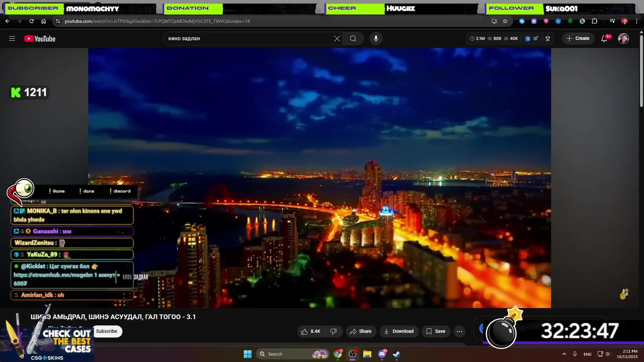The height and width of the screenshot is (362, 644).
Task: Open File Explorer from taskbar
Action: tap(367, 354)
